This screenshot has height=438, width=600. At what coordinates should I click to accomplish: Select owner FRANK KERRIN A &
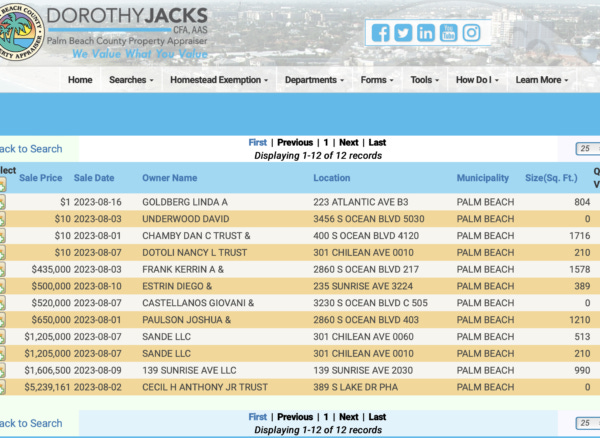point(183,269)
